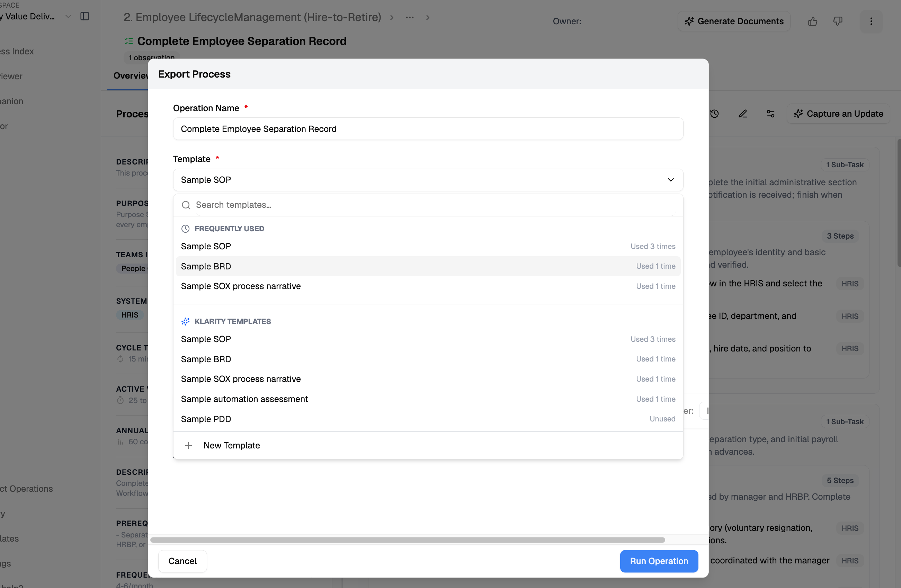
Task: Select Sample SOX process narrative under Frequently Used
Action: pos(428,286)
